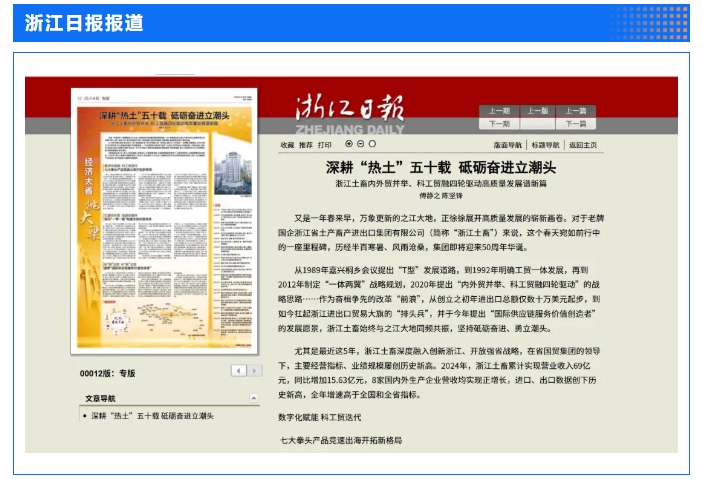Click 打印 to print the article

coord(325,145)
